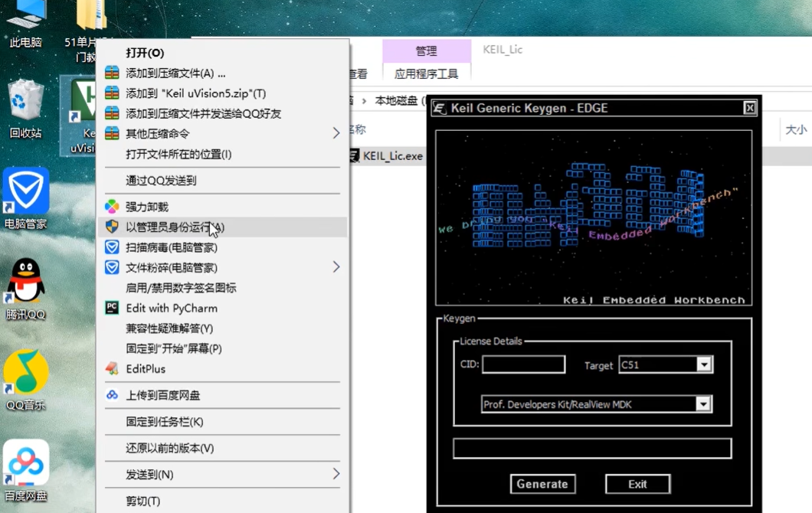Expand arrow beside 发送到(N)
This screenshot has height=513, width=812.
336,474
